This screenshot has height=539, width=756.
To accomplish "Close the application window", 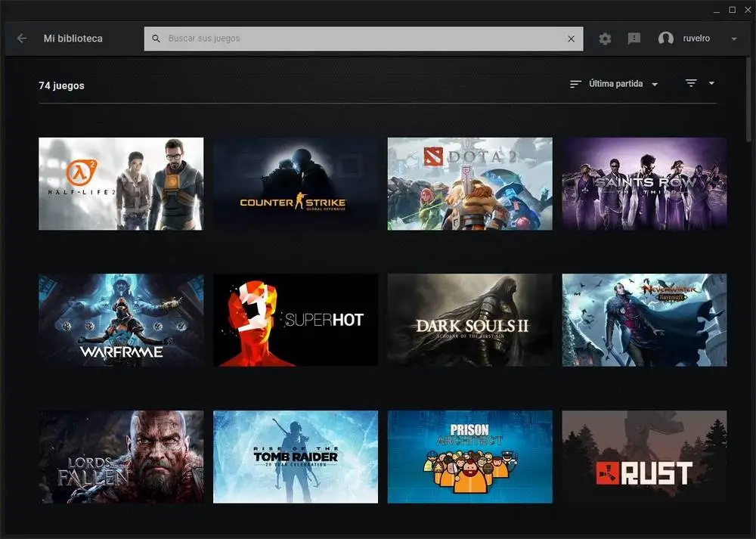I will tap(748, 10).
